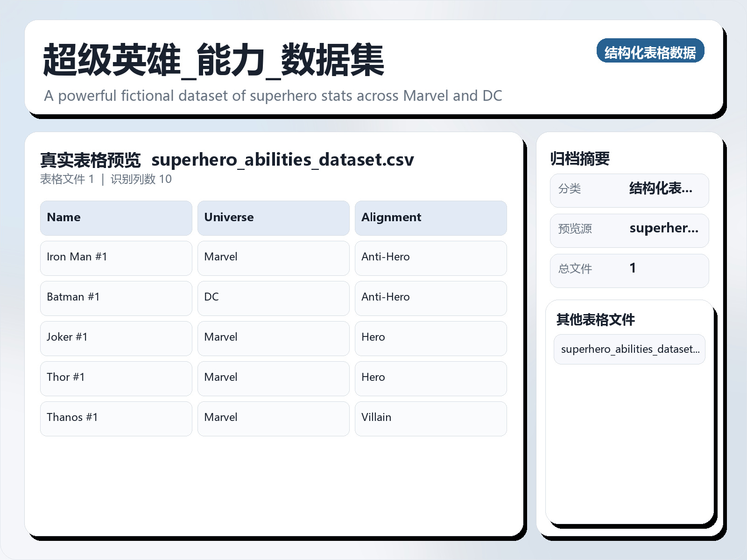The image size is (747, 560).
Task: Click the Thor #1 cell
Action: (116, 378)
